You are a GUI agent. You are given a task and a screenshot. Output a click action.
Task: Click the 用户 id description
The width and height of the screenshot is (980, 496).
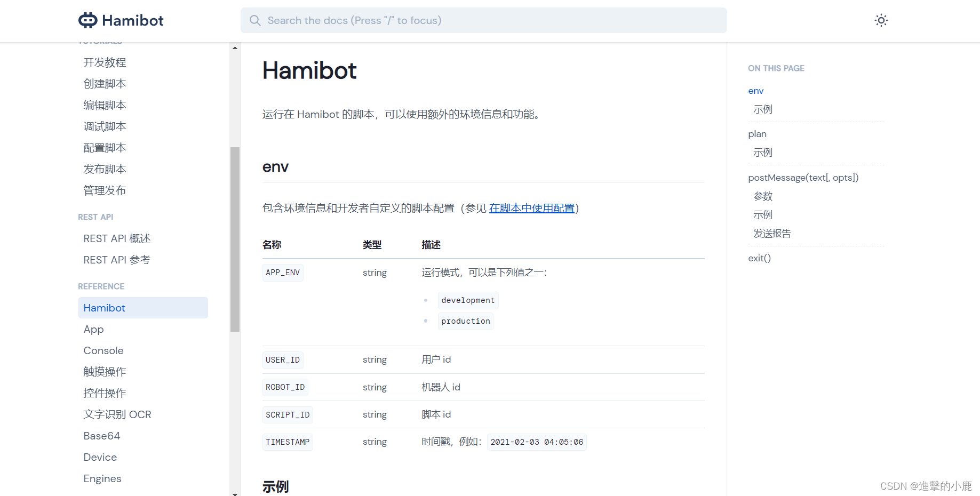[x=436, y=359]
